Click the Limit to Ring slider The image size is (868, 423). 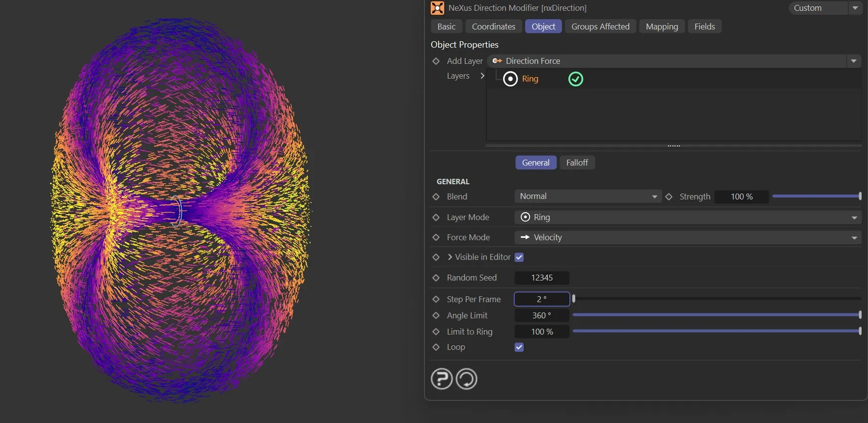click(717, 331)
